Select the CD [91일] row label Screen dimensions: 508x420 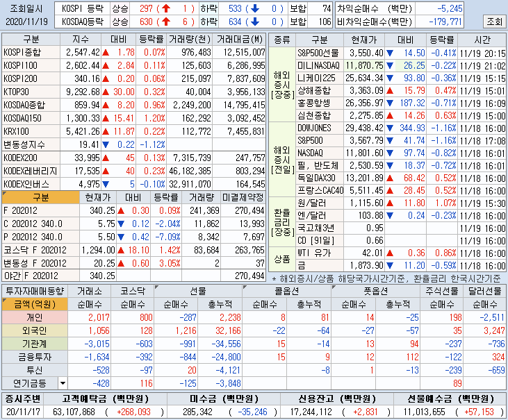tap(320, 241)
